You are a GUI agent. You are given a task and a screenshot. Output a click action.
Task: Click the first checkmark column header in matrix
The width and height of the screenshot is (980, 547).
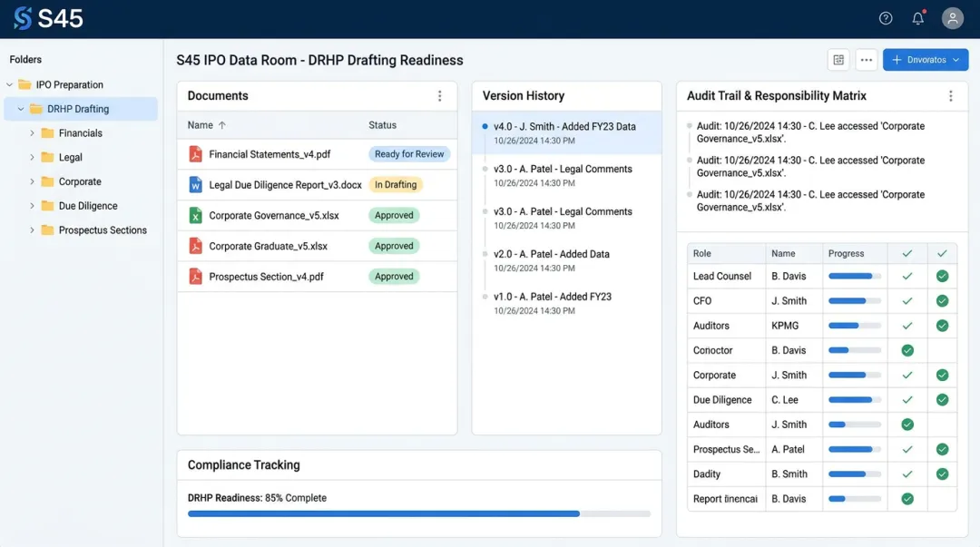tap(906, 253)
